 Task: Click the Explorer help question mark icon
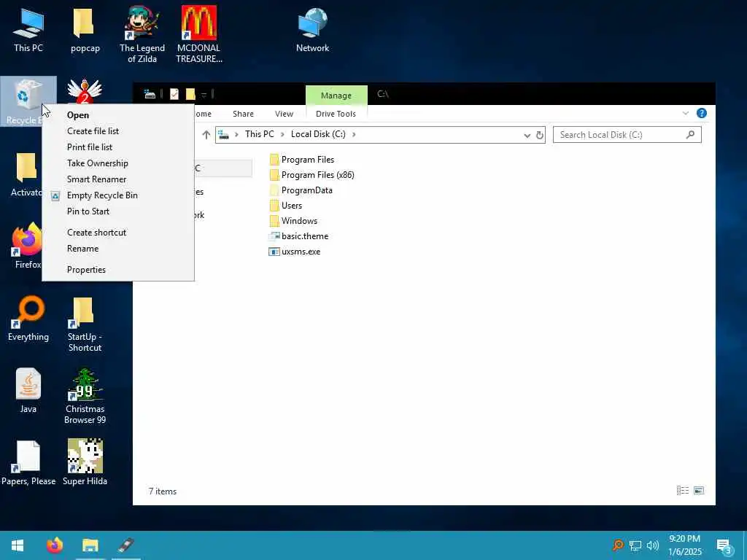701,113
